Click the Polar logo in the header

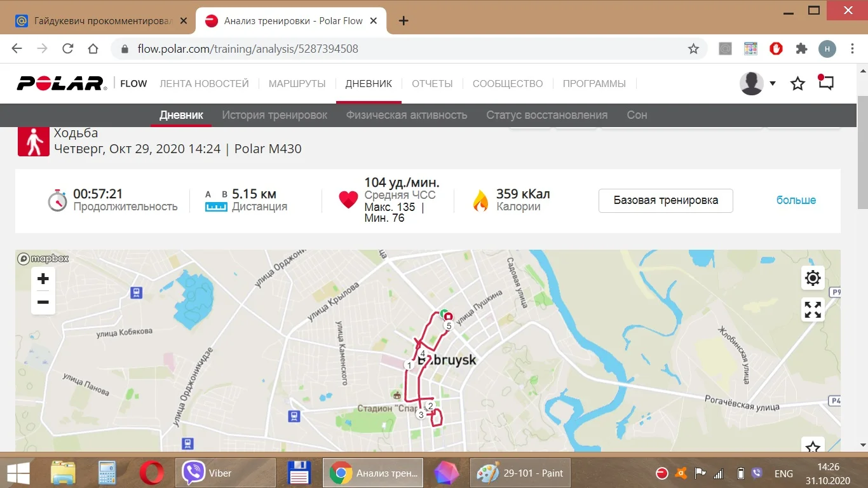coord(62,83)
